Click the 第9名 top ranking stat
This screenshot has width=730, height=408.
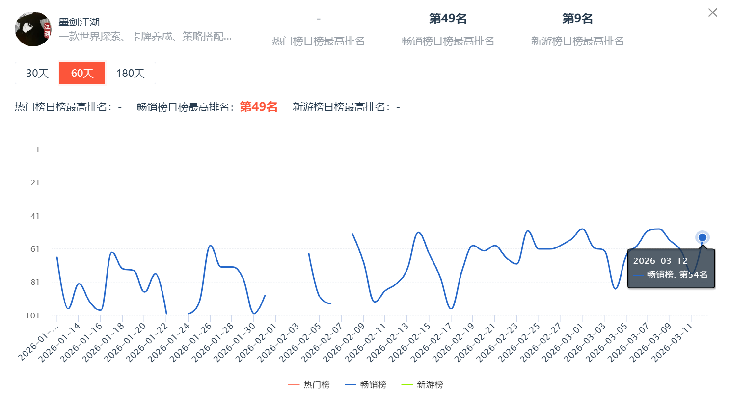click(x=577, y=19)
